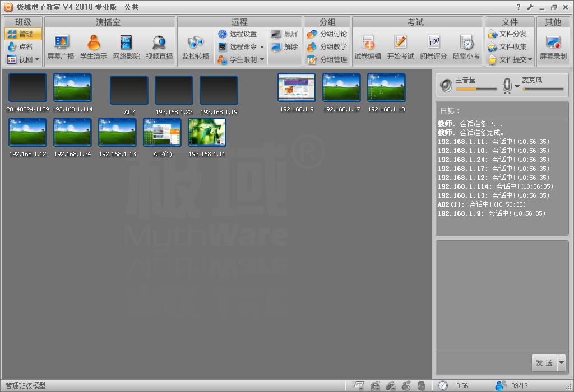The image size is (574, 392).
Task: Click 监控转播 monitor relay icon
Action: pos(195,47)
